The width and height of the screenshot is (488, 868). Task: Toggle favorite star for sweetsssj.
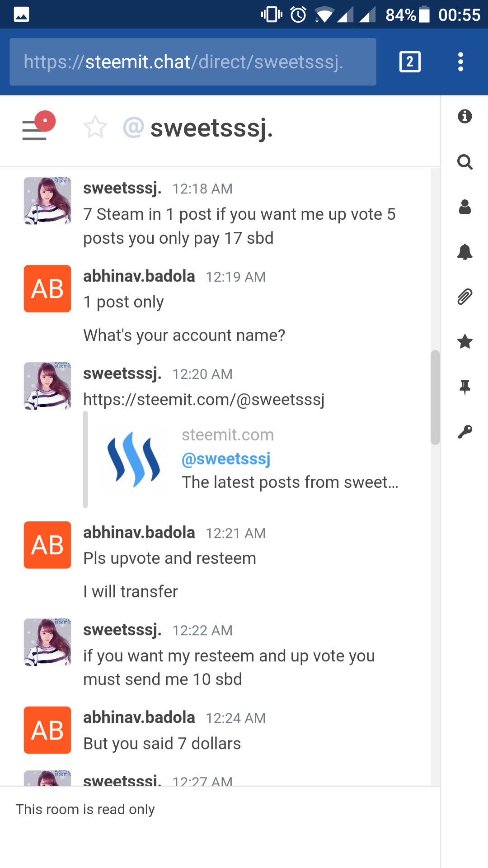coord(95,127)
